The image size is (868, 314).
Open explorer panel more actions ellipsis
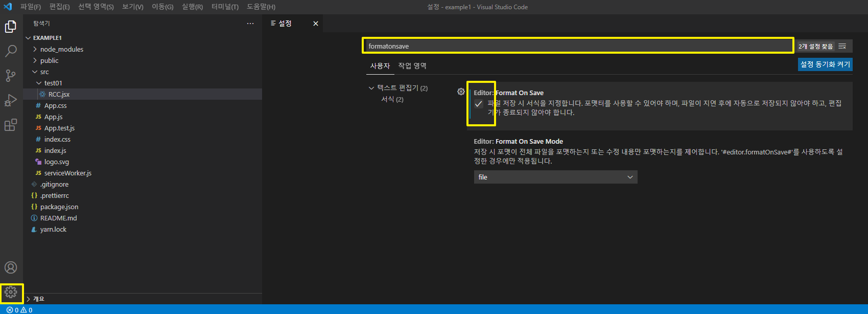(250, 24)
